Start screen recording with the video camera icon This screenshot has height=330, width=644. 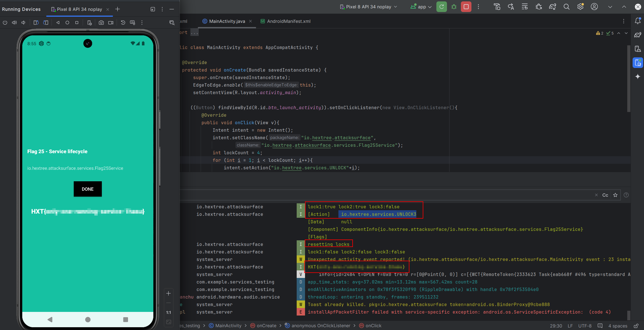(x=111, y=23)
